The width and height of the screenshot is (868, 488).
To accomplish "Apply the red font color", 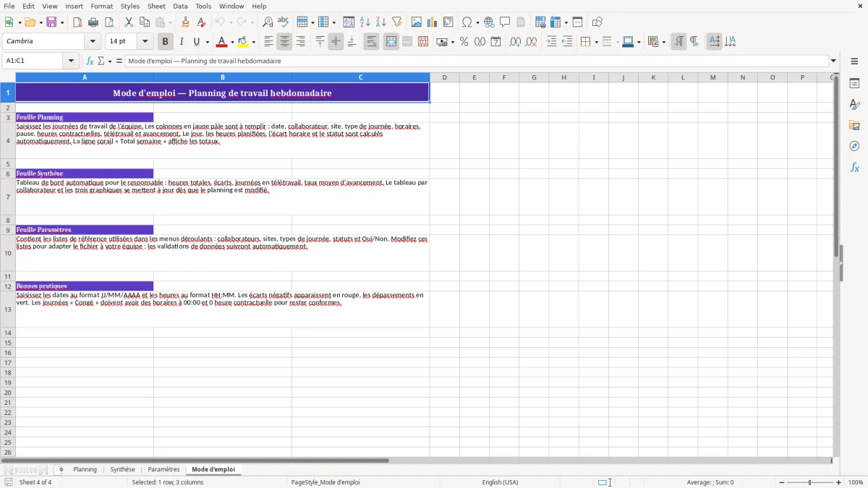I will pyautogui.click(x=222, y=42).
